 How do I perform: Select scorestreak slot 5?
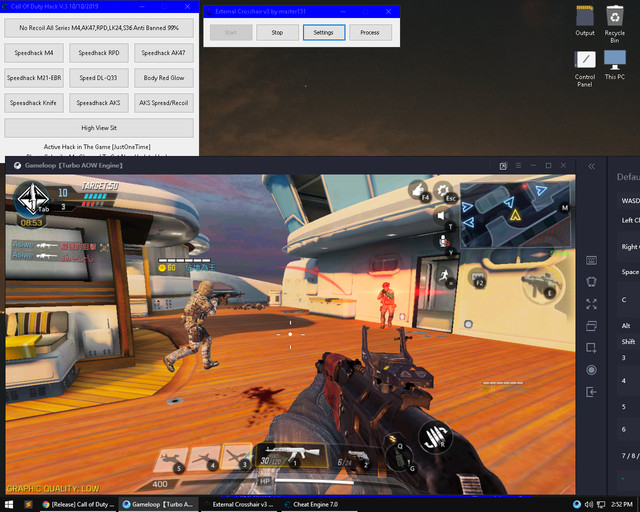click(171, 460)
